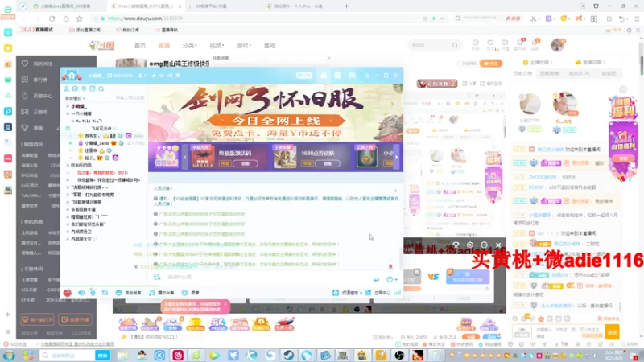
Task: Click the JX3 nostalgia server banner
Action: point(275,113)
